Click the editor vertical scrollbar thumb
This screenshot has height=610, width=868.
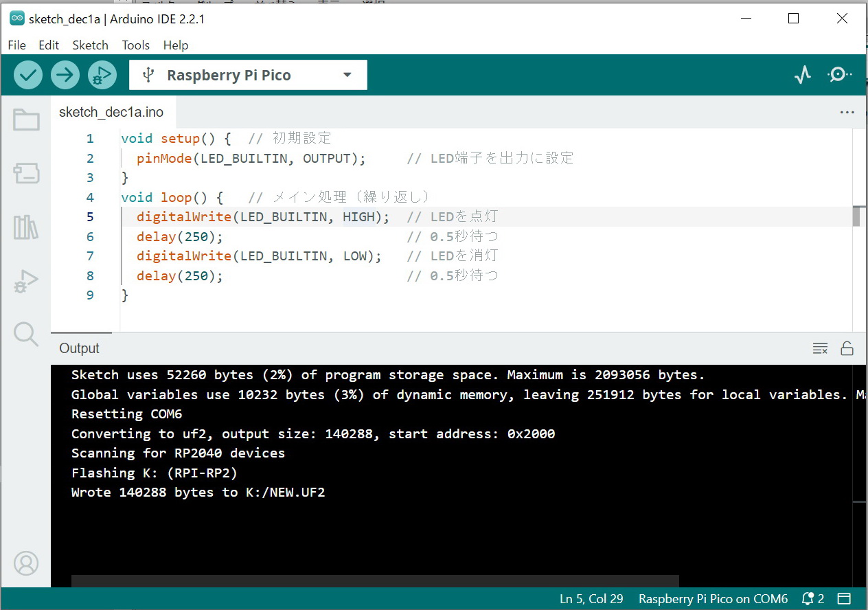[856, 216]
